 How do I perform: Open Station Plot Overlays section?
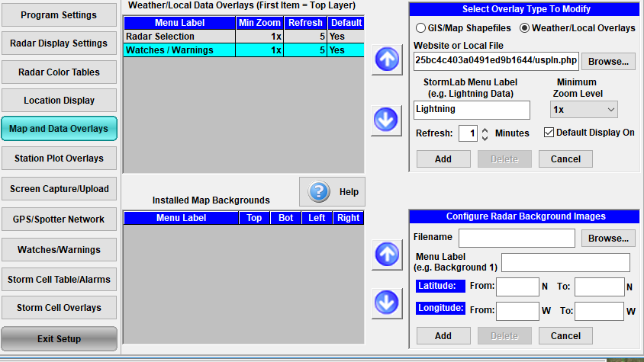pyautogui.click(x=60, y=159)
